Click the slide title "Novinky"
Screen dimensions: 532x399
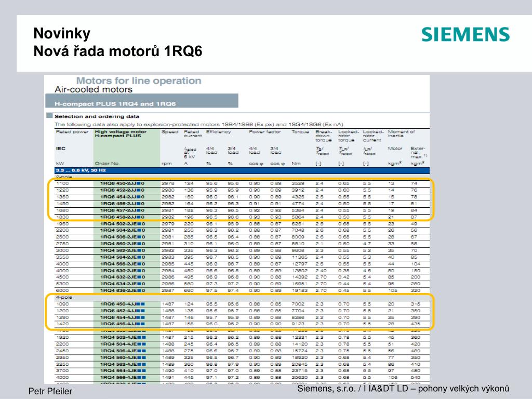pyautogui.click(x=62, y=33)
